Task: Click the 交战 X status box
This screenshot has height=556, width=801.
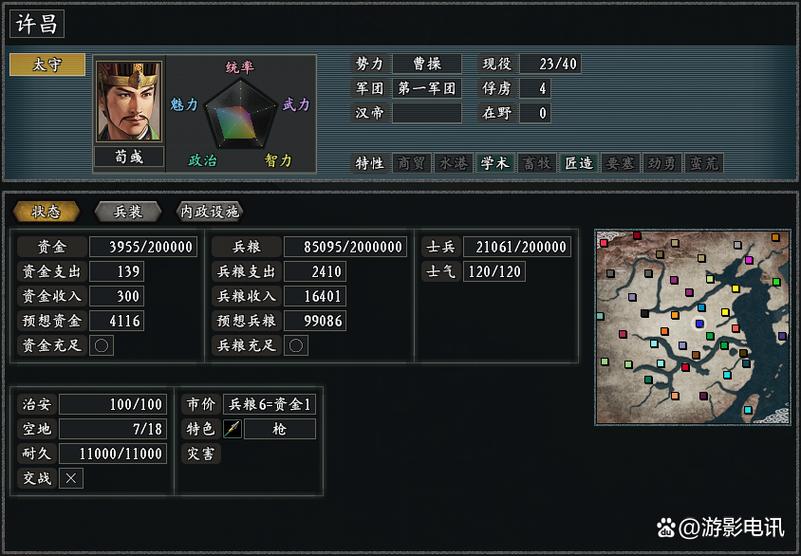Action: coord(71,478)
